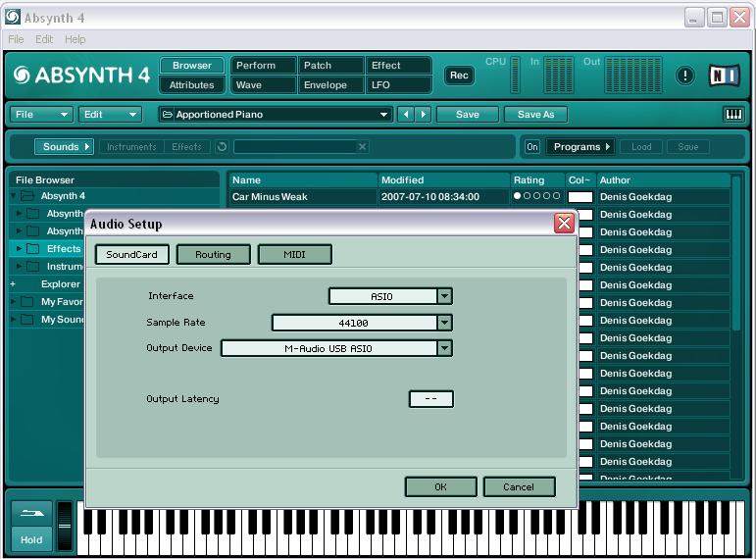Set Car Minus Weak rating to third circle

536,196
